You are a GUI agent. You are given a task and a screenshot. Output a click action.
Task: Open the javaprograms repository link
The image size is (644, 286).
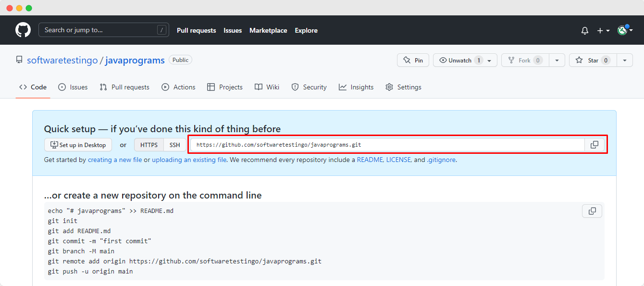[135, 60]
